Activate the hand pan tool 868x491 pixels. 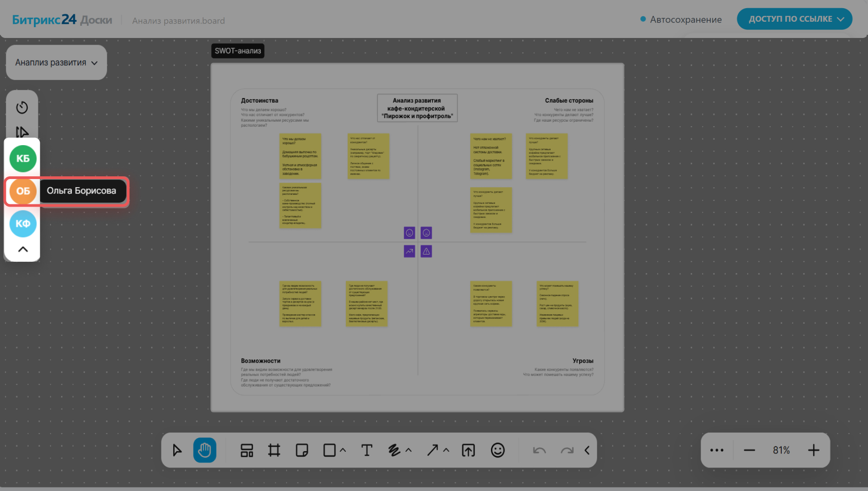(x=204, y=450)
